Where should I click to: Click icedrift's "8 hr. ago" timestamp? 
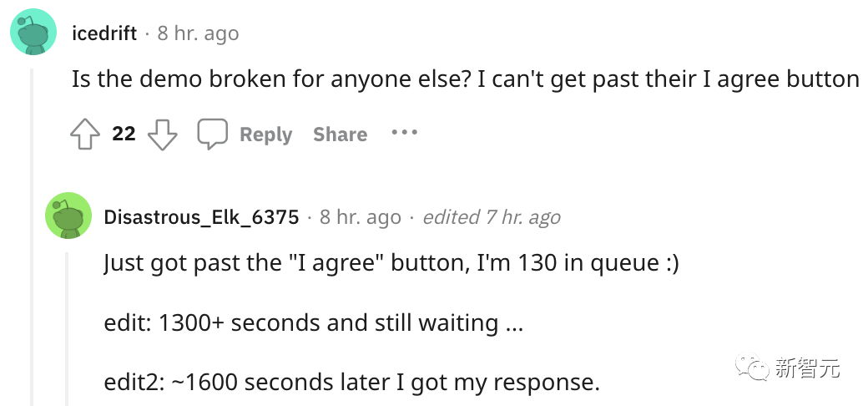tap(198, 33)
